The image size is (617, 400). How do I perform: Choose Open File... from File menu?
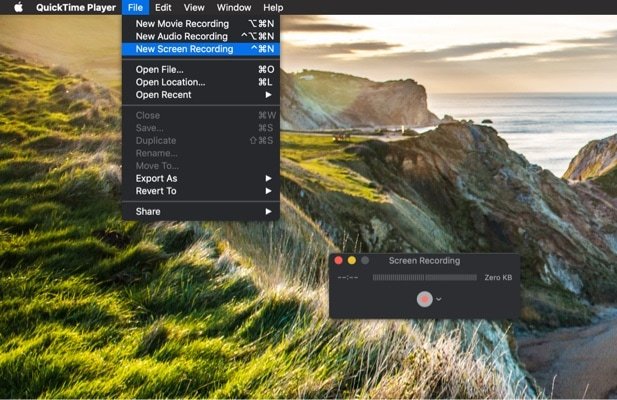coord(201,70)
